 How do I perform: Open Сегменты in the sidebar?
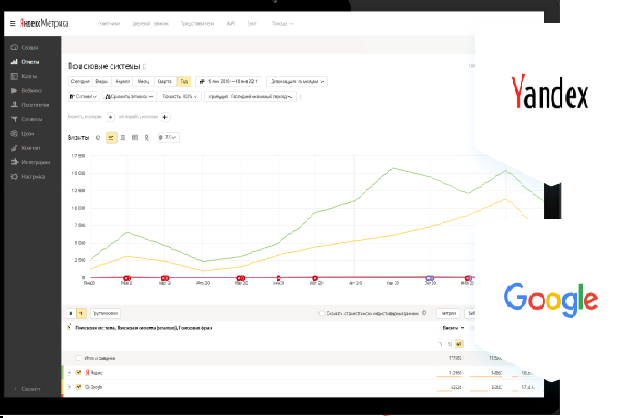pyautogui.click(x=27, y=119)
